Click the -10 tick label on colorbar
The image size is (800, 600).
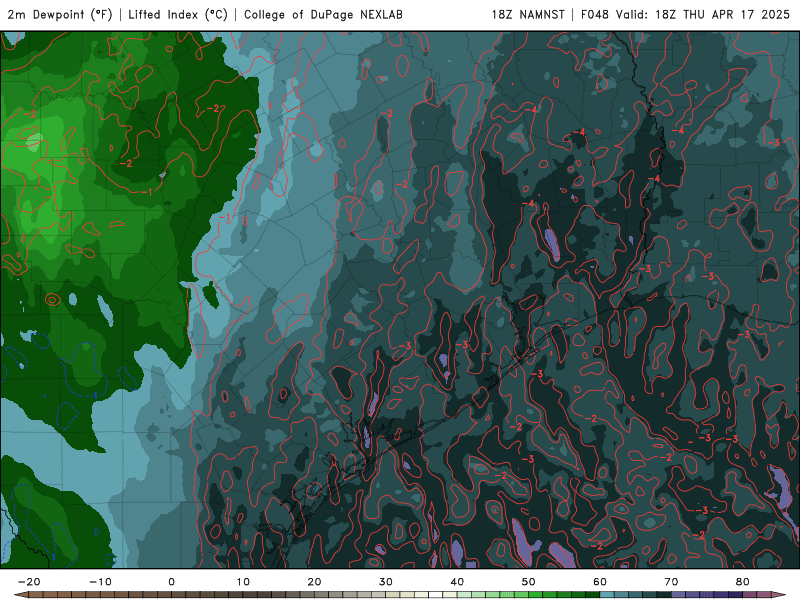(101, 582)
